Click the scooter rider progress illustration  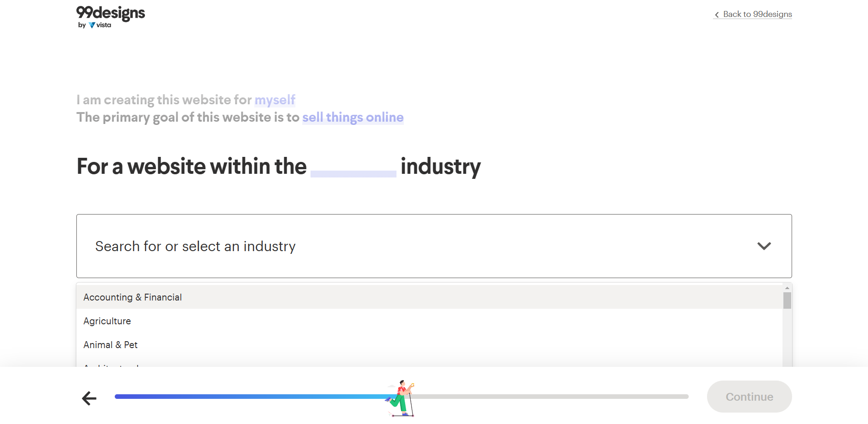[401, 398]
